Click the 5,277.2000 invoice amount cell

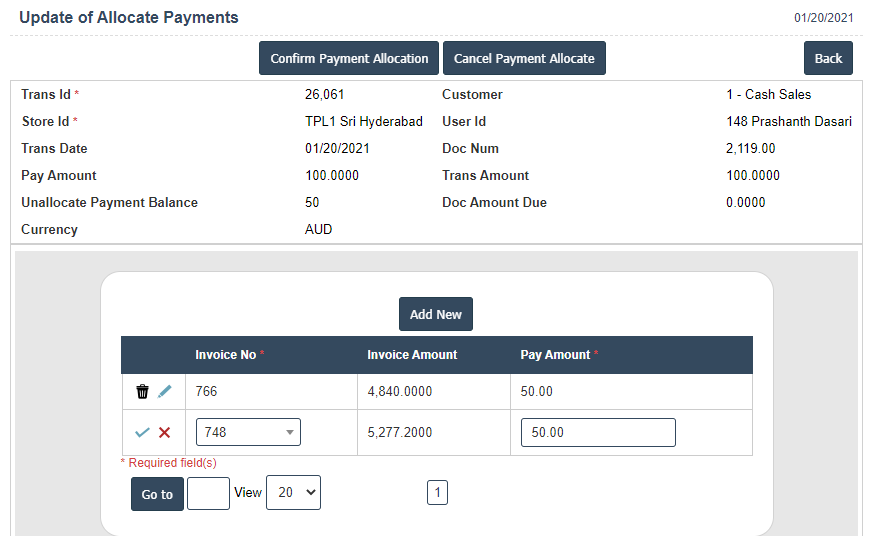click(x=400, y=433)
